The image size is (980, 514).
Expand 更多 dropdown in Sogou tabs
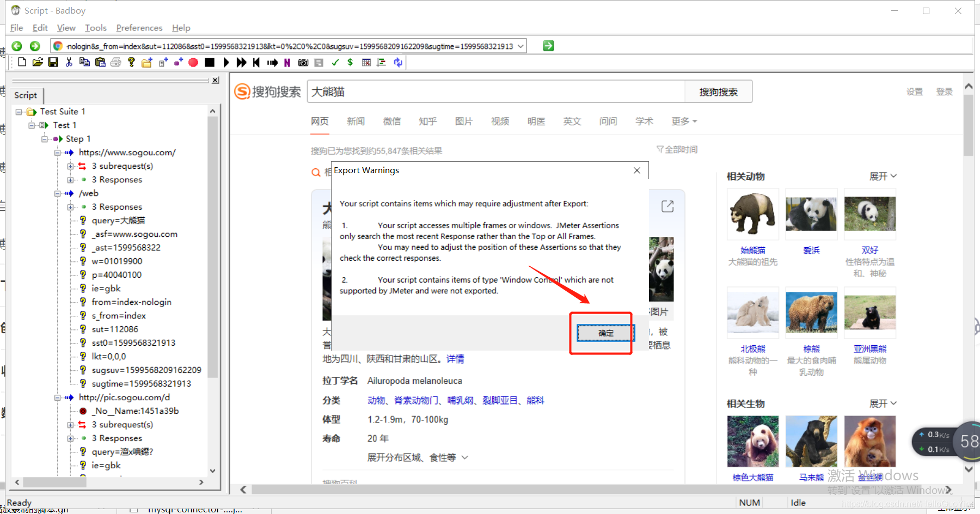[x=684, y=121]
